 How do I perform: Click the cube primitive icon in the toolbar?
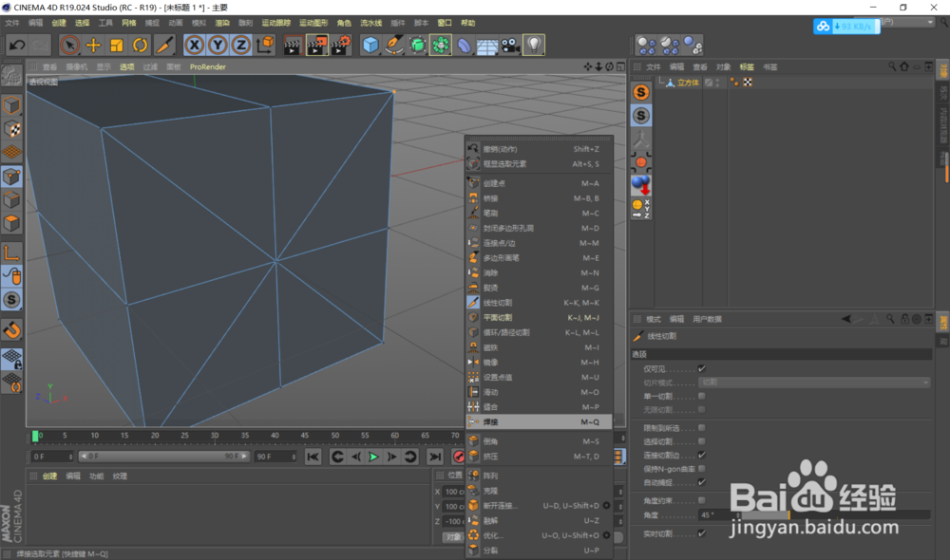pyautogui.click(x=370, y=44)
